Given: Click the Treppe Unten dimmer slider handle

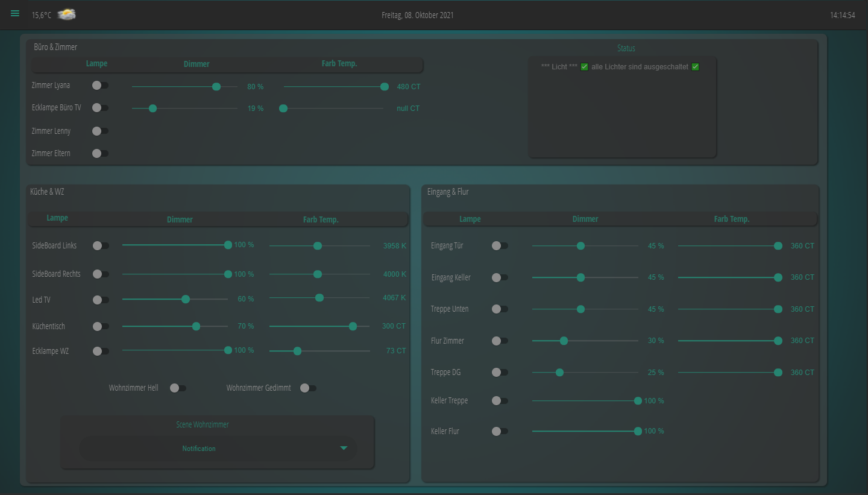Looking at the screenshot, I should pos(580,309).
